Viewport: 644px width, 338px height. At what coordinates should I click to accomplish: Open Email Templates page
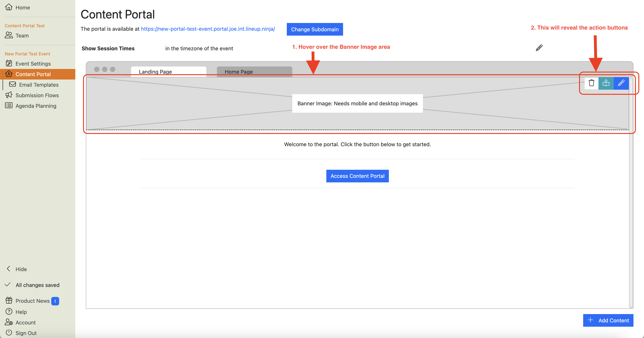coord(38,85)
